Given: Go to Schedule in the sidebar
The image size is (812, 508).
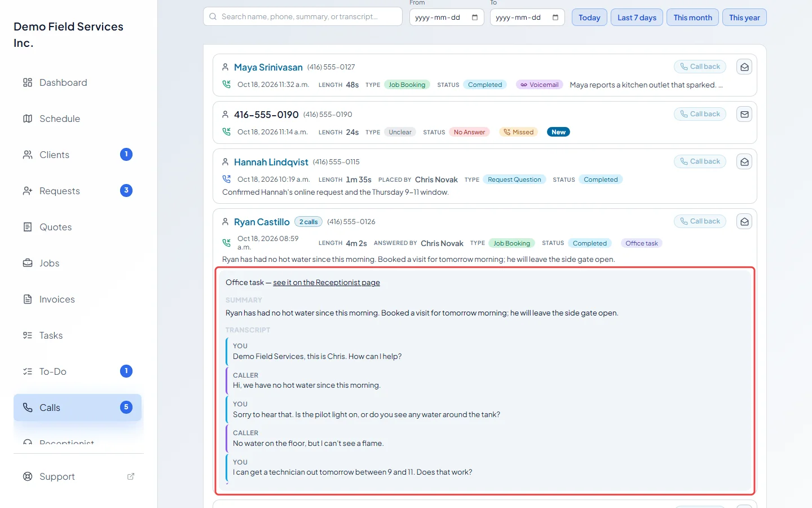Looking at the screenshot, I should click(x=78, y=119).
